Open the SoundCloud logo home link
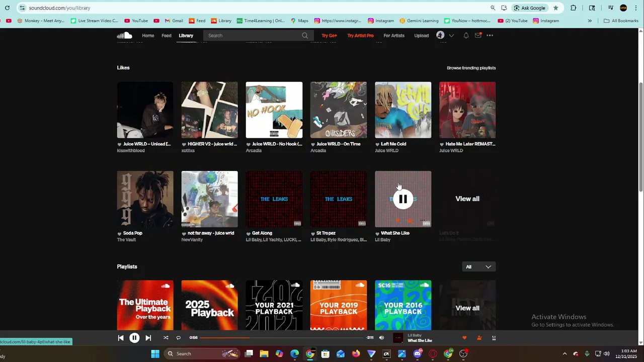The height and width of the screenshot is (362, 644). [124, 35]
